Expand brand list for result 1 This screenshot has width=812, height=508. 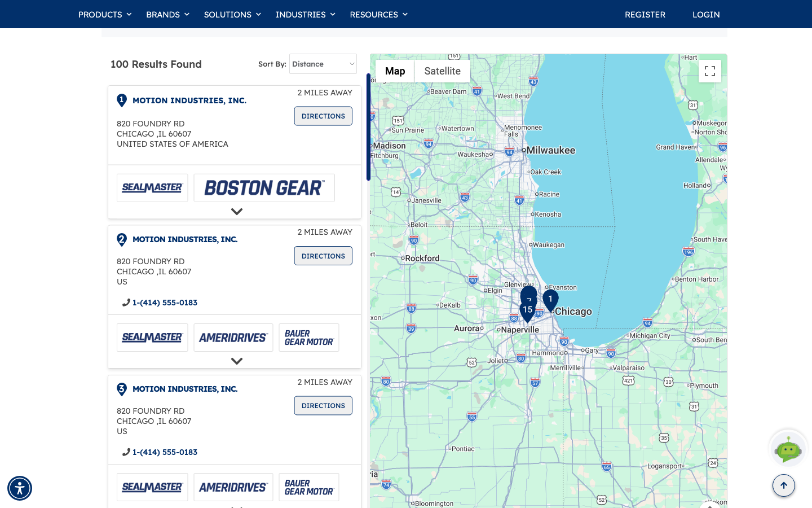coord(237,212)
